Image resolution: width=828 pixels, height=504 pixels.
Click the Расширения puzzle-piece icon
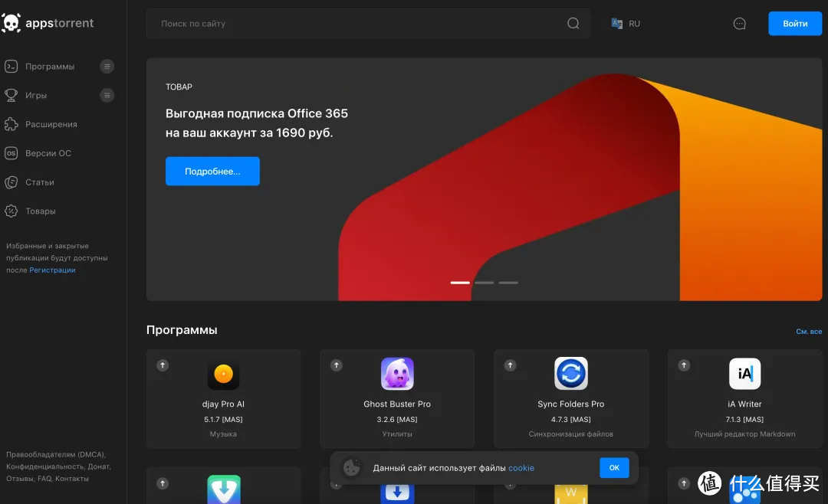11,124
